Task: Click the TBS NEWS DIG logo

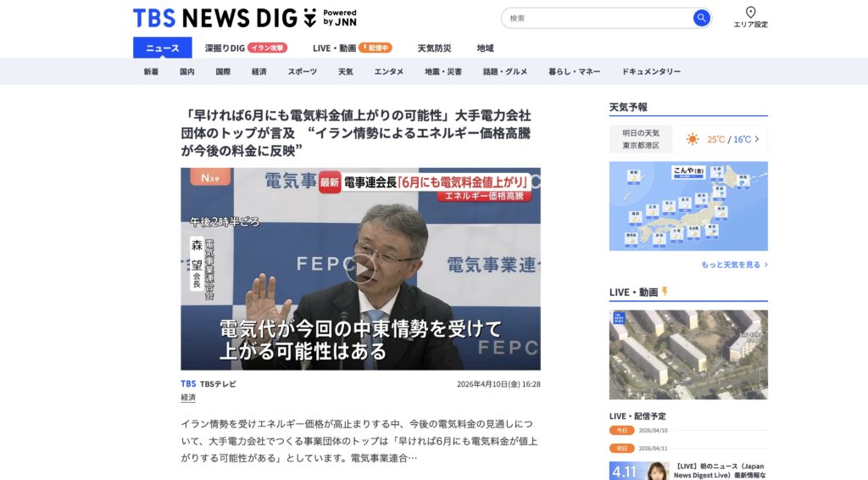Action: click(245, 19)
